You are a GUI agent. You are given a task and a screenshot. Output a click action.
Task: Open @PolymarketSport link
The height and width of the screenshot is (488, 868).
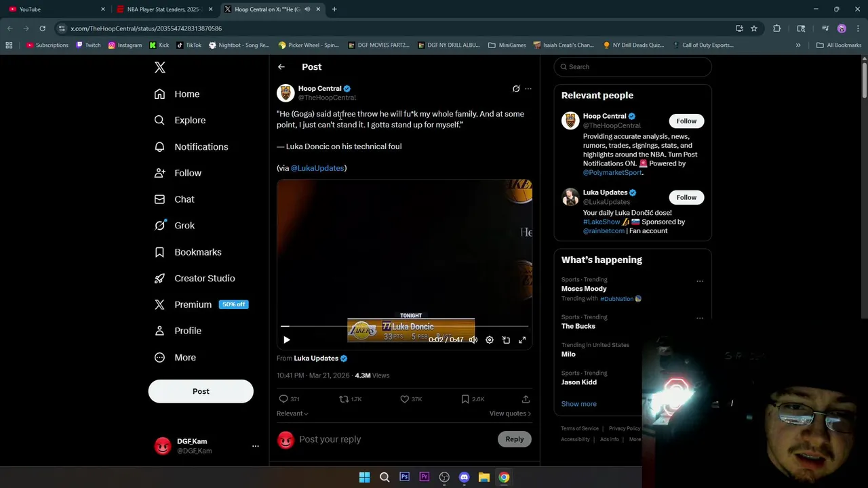612,173
